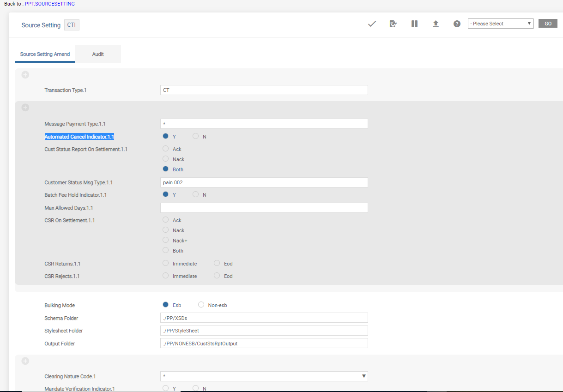This screenshot has width=563, height=392.
Task: Click plus icon above Transaction Type.1
Action: (25, 75)
